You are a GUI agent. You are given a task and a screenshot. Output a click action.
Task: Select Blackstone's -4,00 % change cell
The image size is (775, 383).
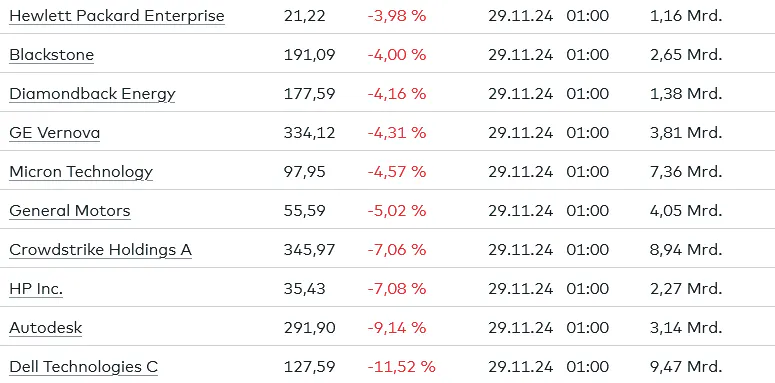point(396,54)
